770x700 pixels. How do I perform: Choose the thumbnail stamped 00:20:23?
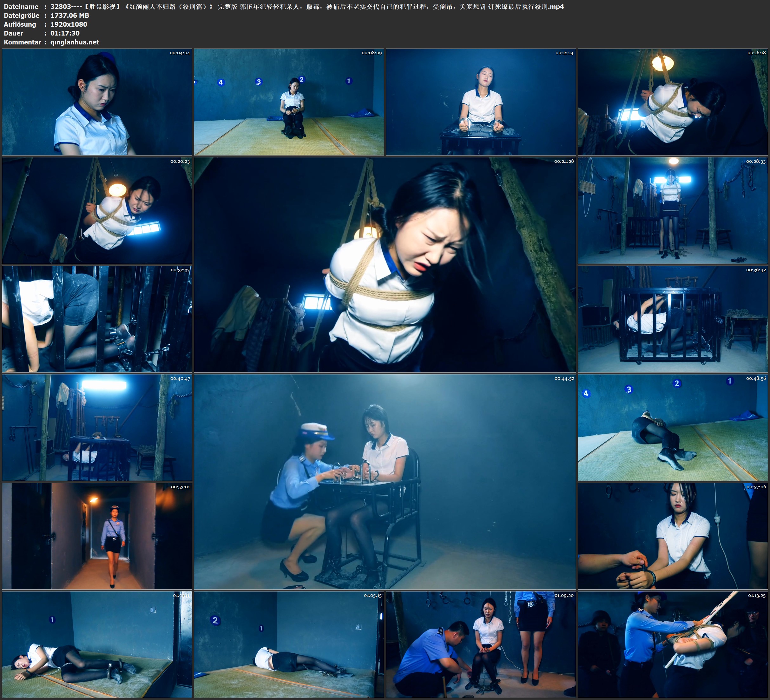[x=97, y=210]
